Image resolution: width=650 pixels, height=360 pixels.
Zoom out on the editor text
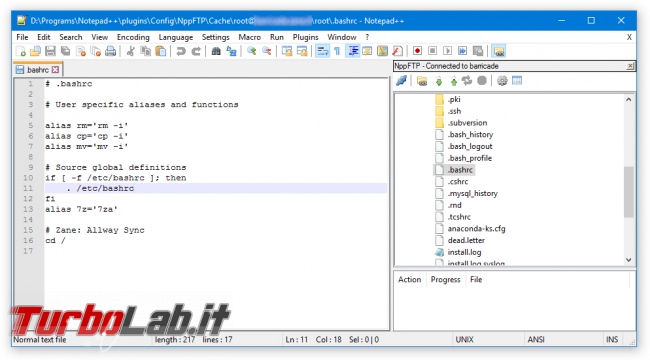point(267,51)
